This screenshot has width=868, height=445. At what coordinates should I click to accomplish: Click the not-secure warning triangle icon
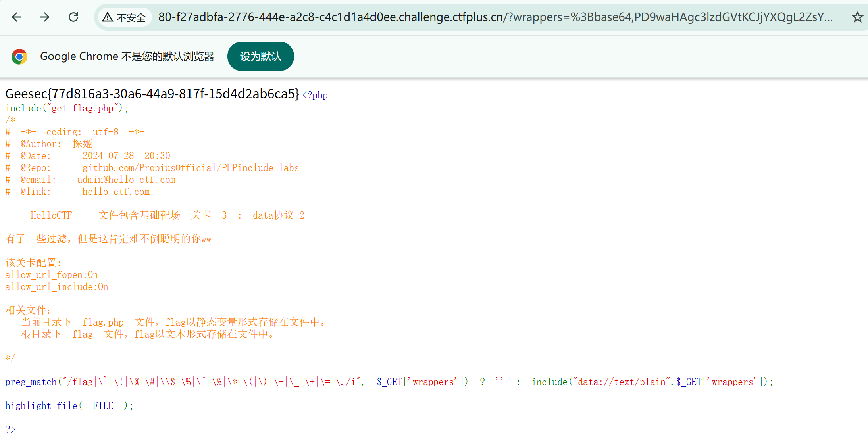[108, 17]
